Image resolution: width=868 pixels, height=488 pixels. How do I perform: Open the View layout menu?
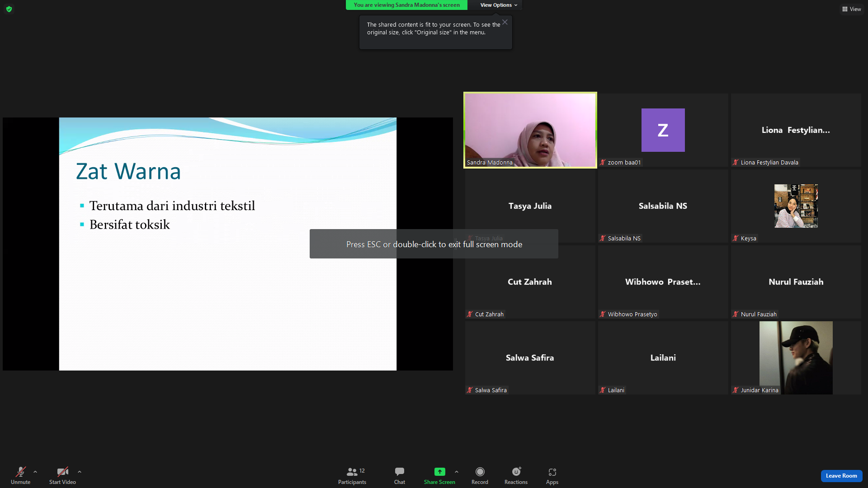click(852, 9)
